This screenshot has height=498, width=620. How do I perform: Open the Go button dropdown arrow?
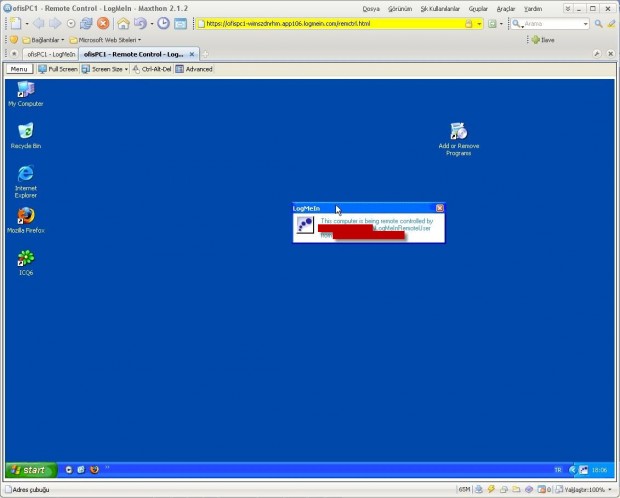click(x=501, y=24)
